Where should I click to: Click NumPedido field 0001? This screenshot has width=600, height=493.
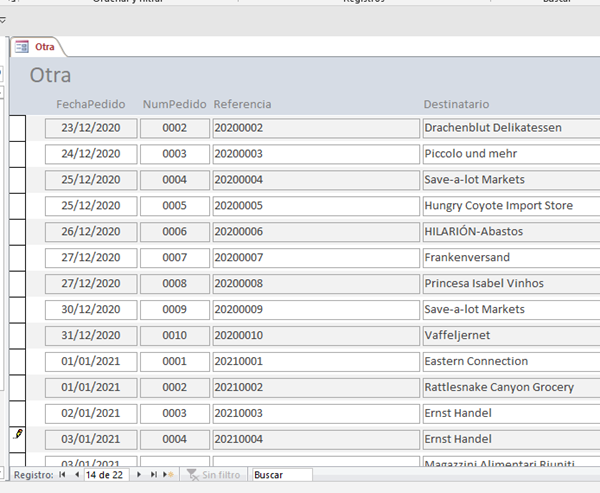click(x=175, y=361)
